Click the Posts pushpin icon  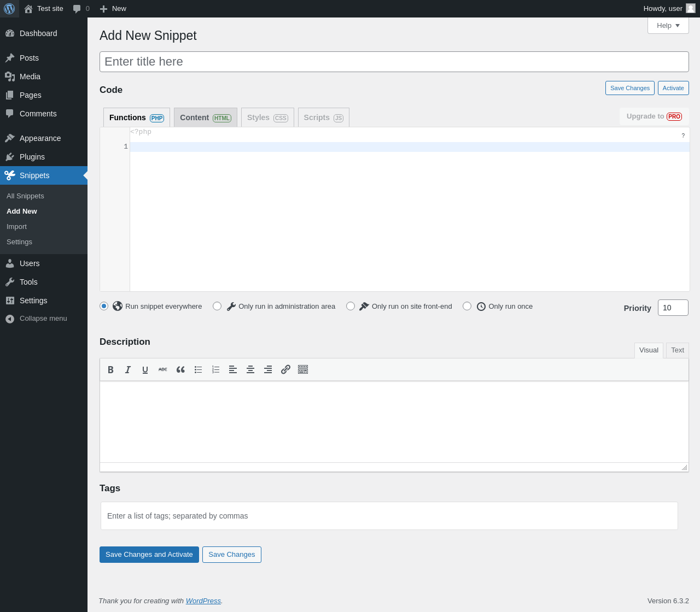pyautogui.click(x=10, y=58)
